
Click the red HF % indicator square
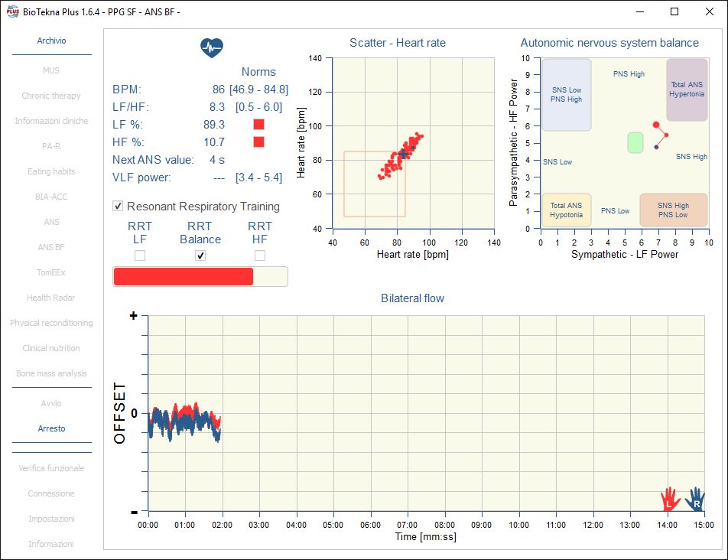[258, 142]
